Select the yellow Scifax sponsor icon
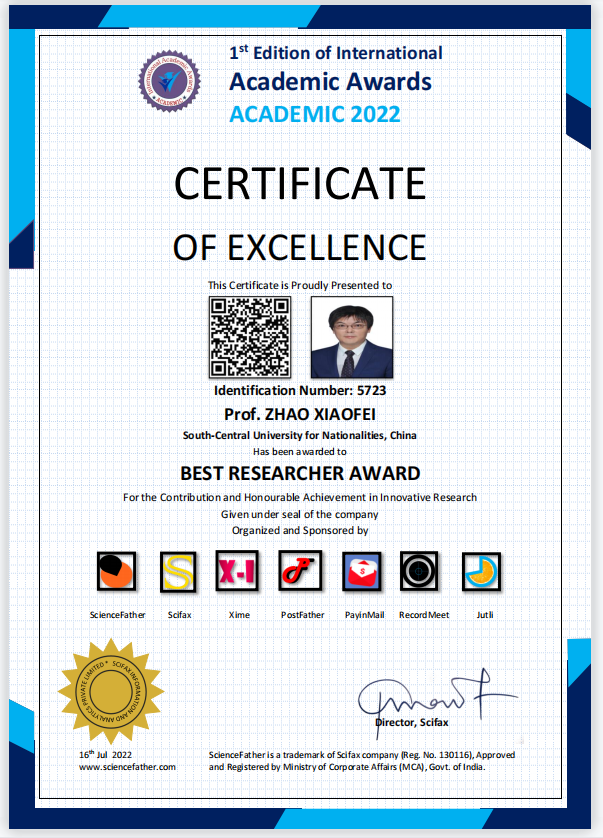Screen dimensions: 603x838 (179, 571)
